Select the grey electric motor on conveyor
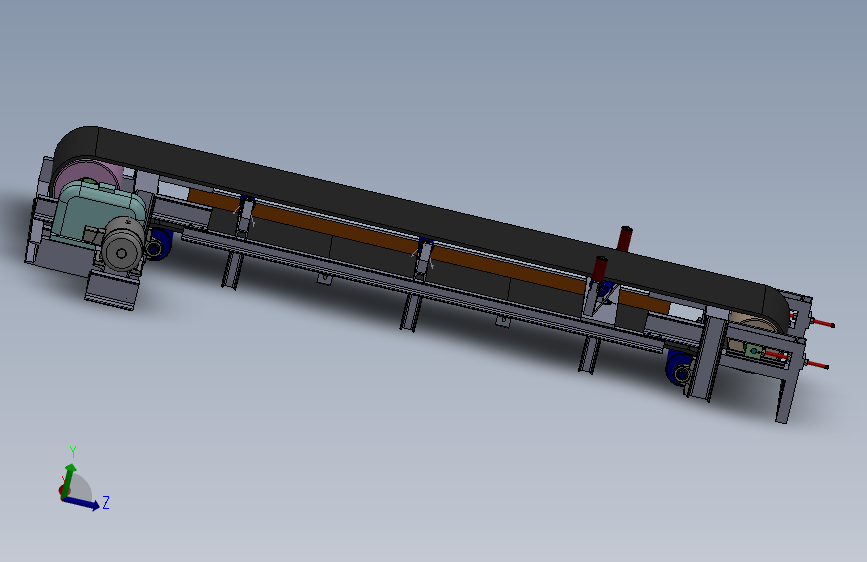 [x=123, y=243]
